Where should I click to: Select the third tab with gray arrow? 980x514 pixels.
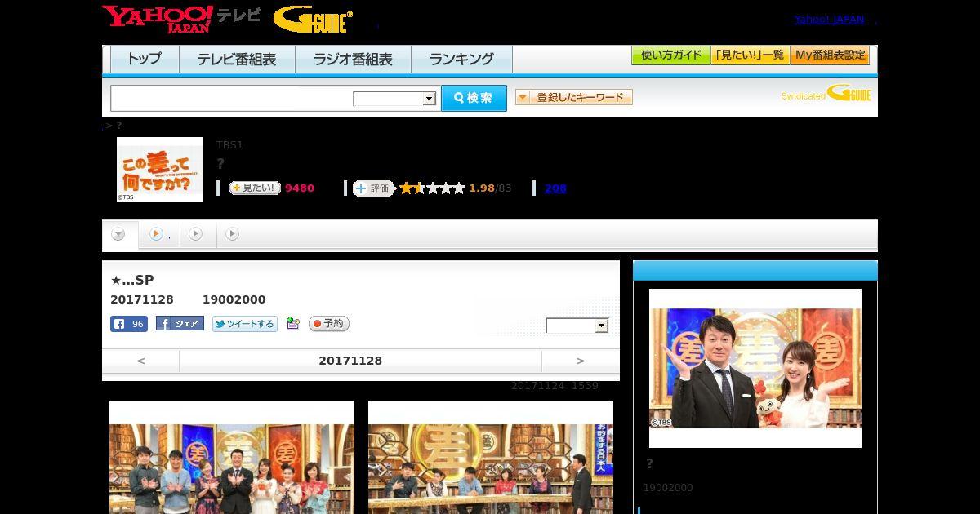(x=196, y=234)
